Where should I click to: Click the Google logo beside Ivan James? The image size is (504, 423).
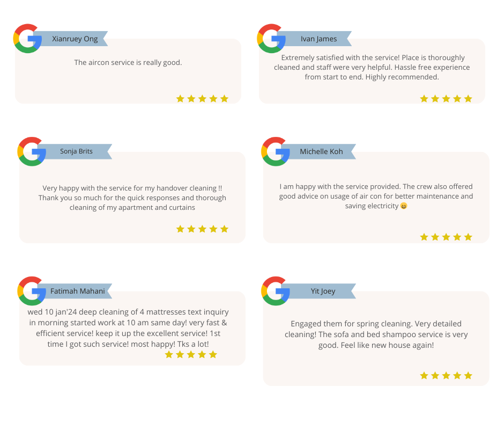[x=271, y=39]
